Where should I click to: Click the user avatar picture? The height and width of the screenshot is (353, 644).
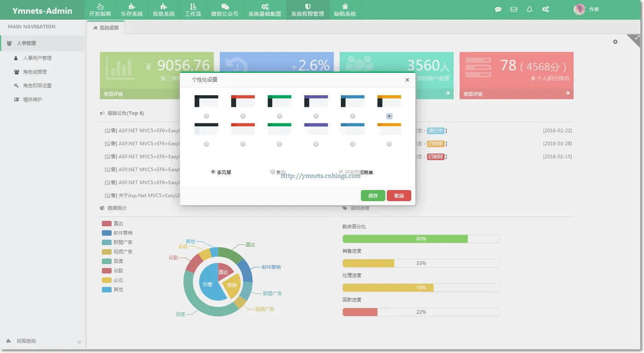[x=580, y=9]
